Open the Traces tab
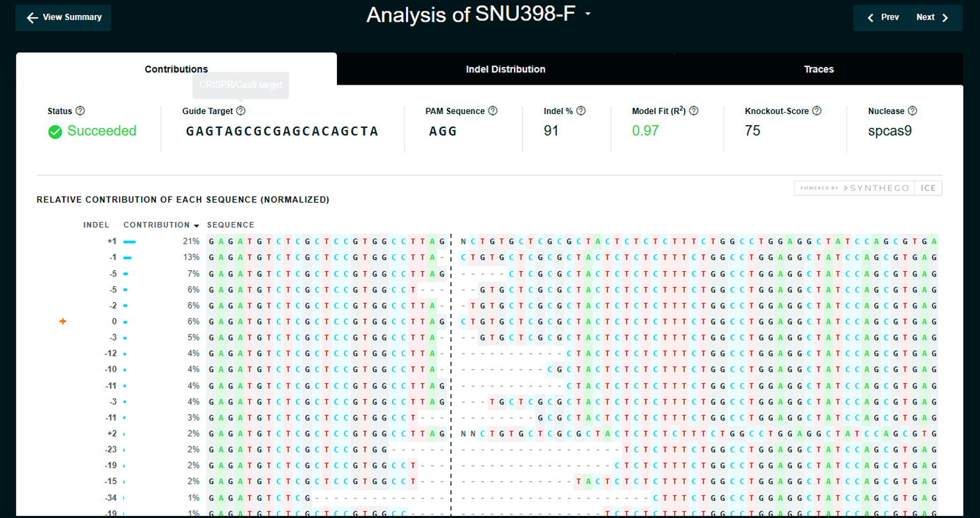 click(818, 69)
